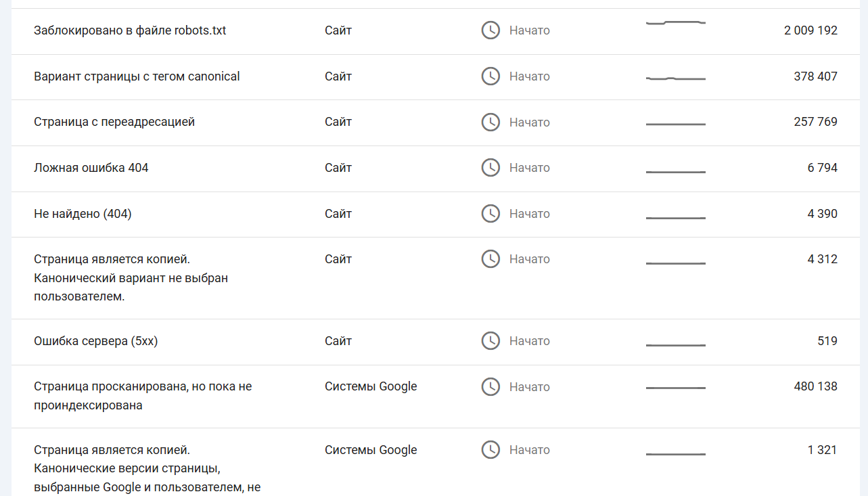
Task: Click trend sparkline for canonical tag row
Action: click(x=676, y=78)
